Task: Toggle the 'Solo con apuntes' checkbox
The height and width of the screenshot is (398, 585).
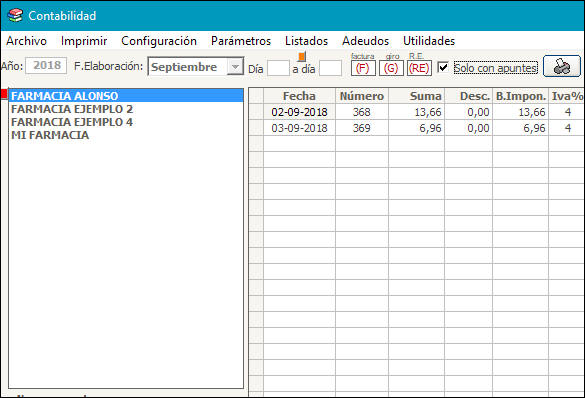Action: point(443,68)
